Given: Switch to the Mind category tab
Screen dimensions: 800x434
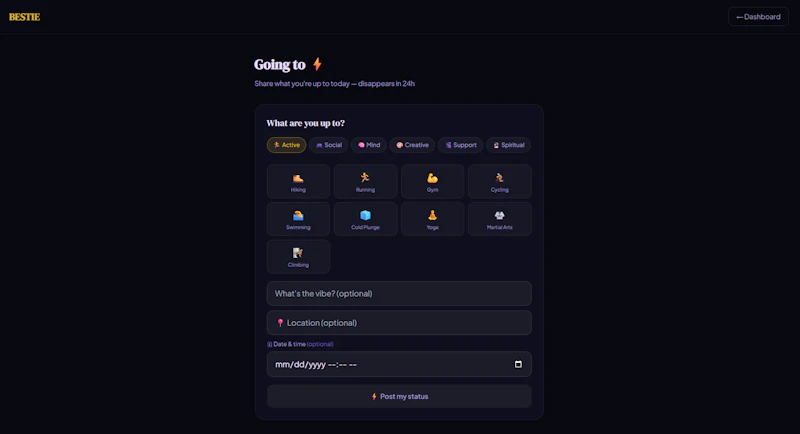Looking at the screenshot, I should (369, 145).
